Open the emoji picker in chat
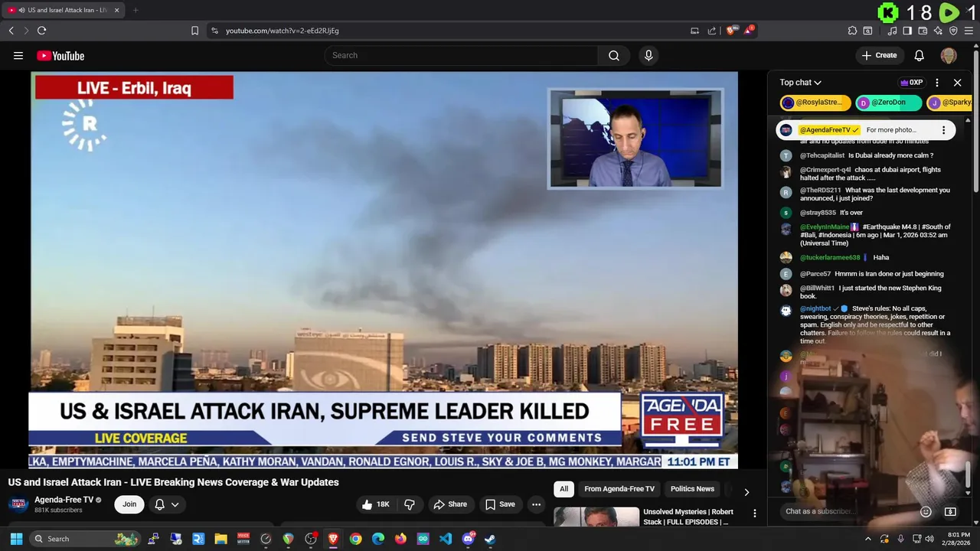 click(926, 511)
